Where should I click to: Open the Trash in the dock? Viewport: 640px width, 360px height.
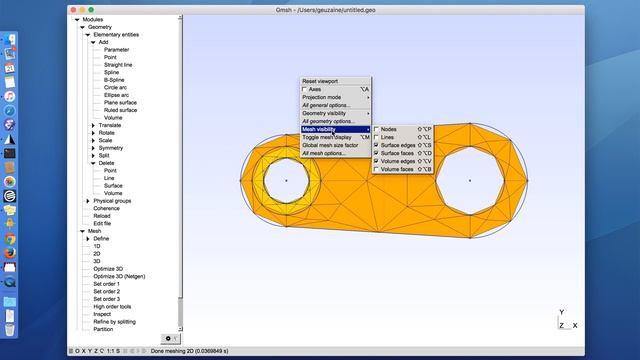(9, 329)
